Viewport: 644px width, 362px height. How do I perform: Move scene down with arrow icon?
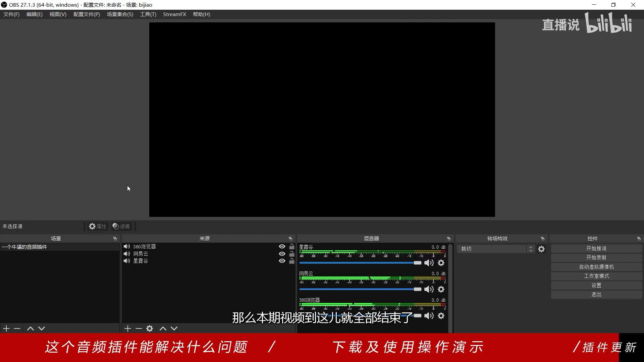[x=42, y=328]
